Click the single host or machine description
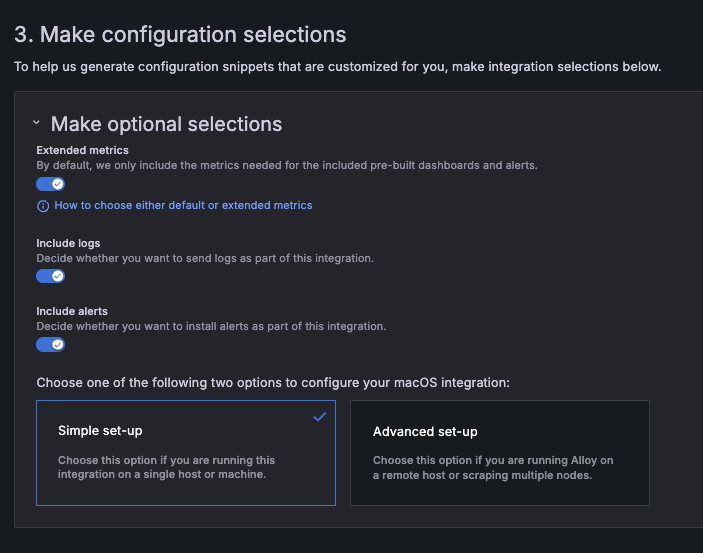 [x=166, y=467]
